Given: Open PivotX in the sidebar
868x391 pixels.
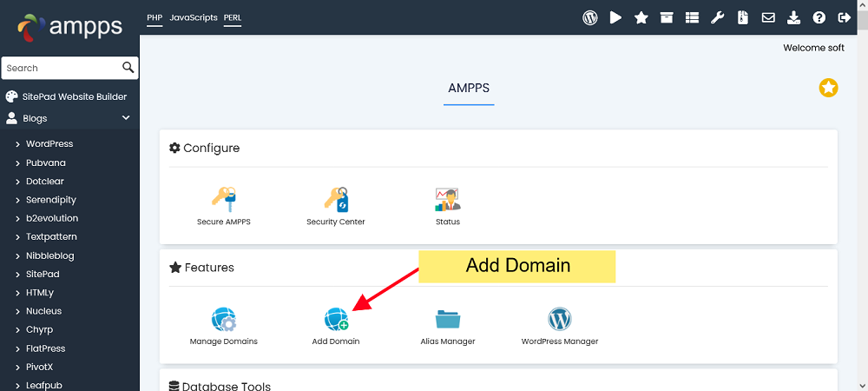Looking at the screenshot, I should pos(39,368).
